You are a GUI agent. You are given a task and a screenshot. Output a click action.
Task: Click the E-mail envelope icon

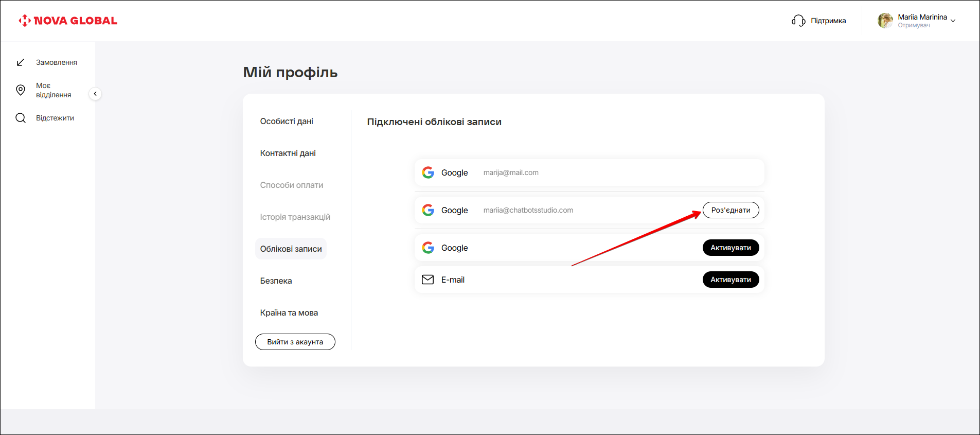[x=427, y=280]
